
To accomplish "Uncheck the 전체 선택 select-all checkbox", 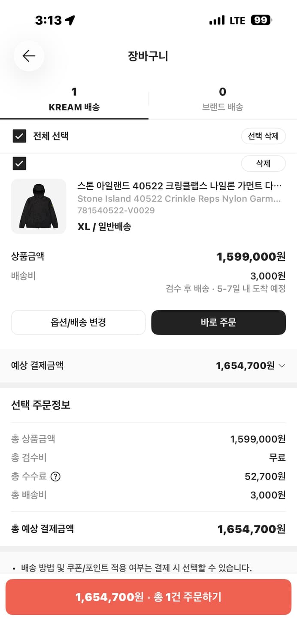I will tap(19, 136).
